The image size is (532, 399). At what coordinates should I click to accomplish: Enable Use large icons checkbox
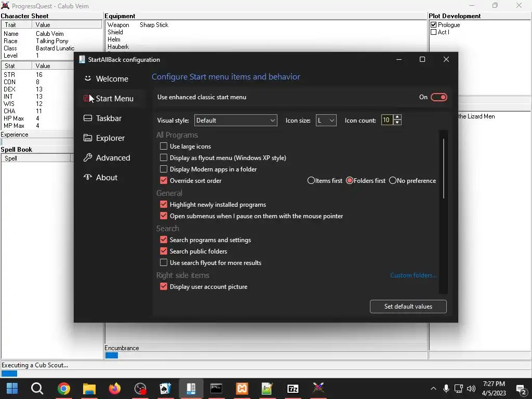click(164, 146)
